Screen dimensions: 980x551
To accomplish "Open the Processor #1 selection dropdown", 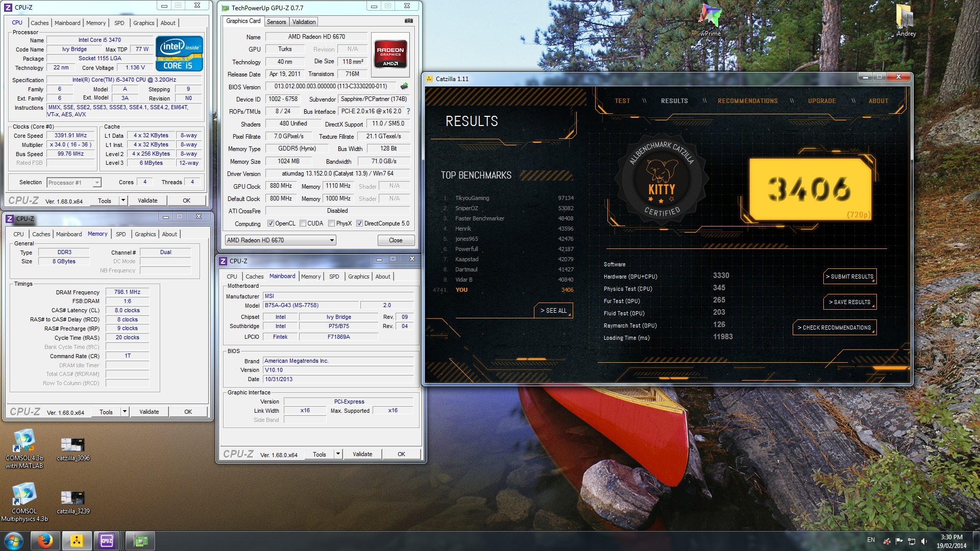I will (74, 182).
